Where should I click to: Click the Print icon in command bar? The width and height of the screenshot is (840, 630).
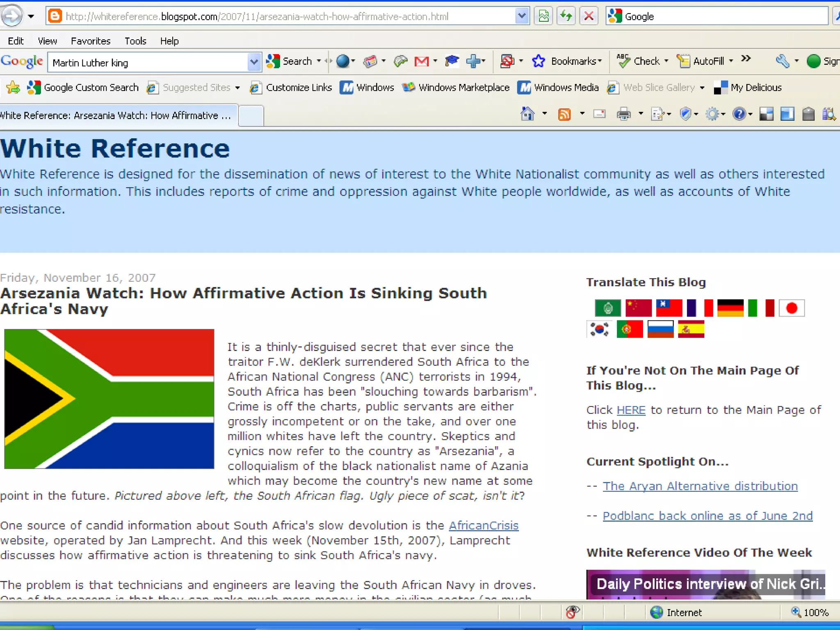tap(623, 114)
